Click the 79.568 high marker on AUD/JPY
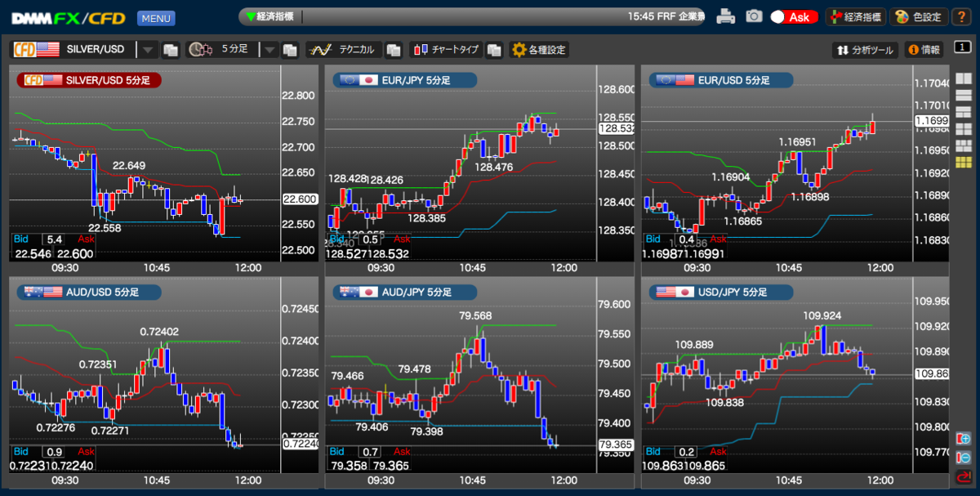980x496 pixels. tap(476, 315)
